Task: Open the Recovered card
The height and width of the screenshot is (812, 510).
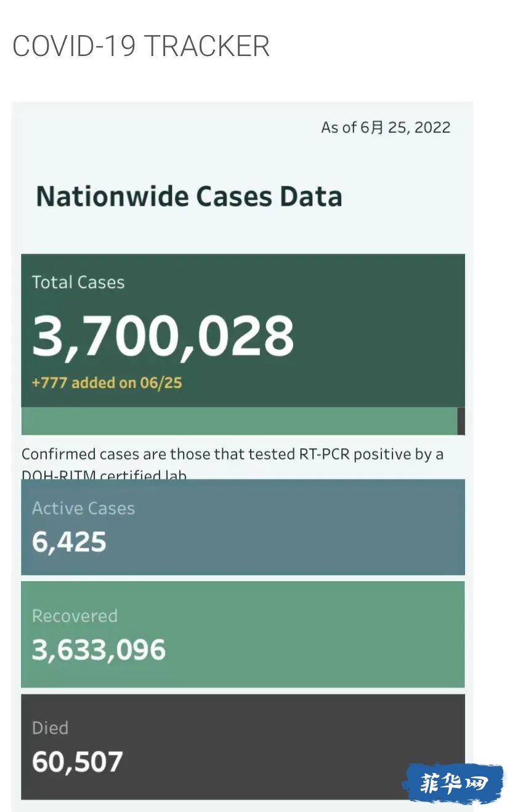Action: 243,634
